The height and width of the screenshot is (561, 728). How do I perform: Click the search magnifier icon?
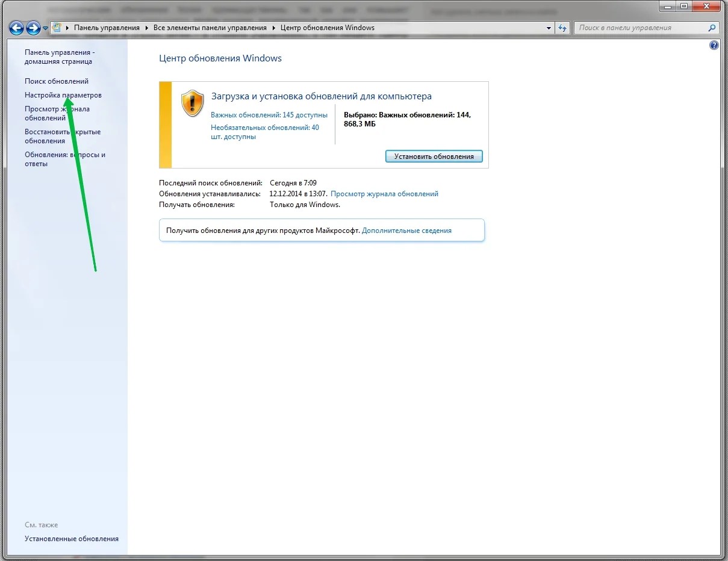click(712, 28)
